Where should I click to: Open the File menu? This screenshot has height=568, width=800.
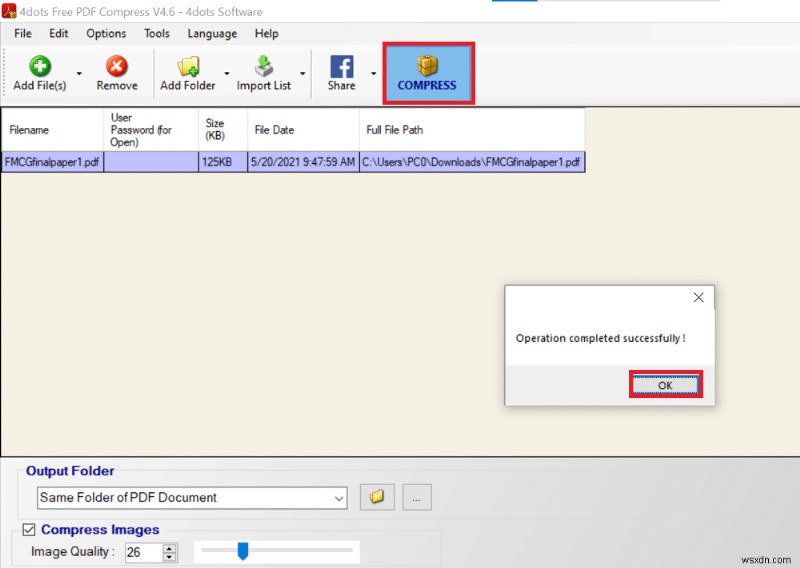point(22,34)
